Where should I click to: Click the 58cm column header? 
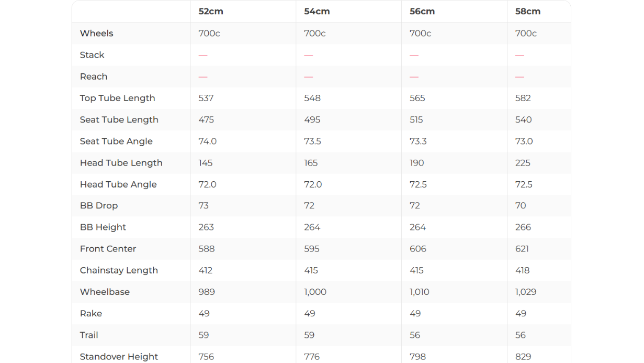[527, 12]
